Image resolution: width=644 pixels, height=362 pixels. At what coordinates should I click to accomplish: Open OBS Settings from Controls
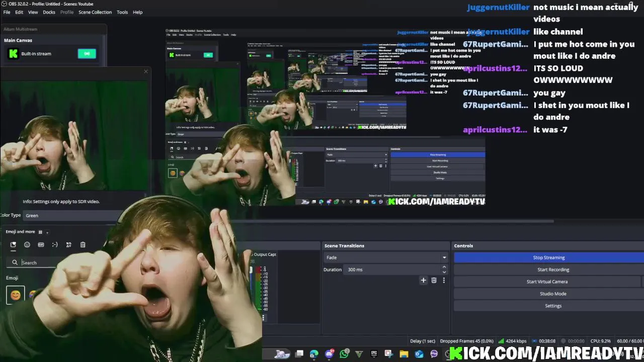[549, 306]
